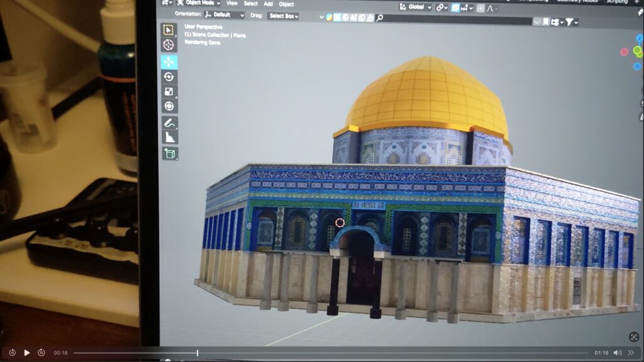
Task: Open the View menu
Action: click(232, 3)
